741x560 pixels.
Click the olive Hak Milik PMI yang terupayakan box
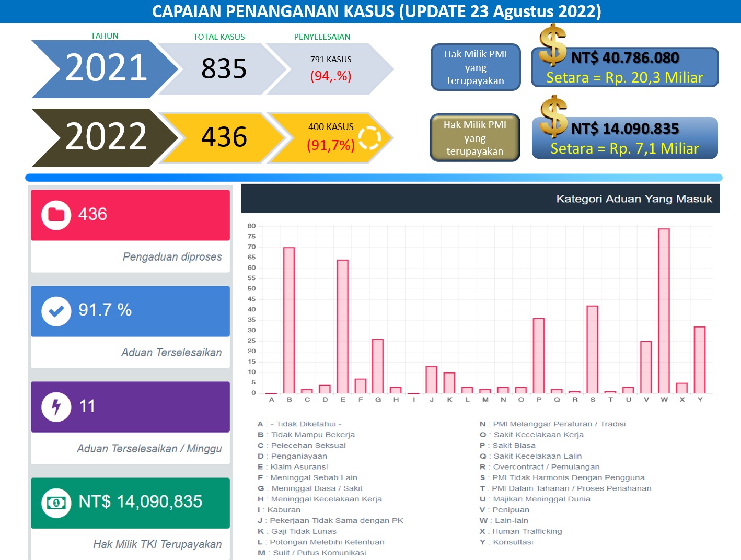click(x=474, y=138)
